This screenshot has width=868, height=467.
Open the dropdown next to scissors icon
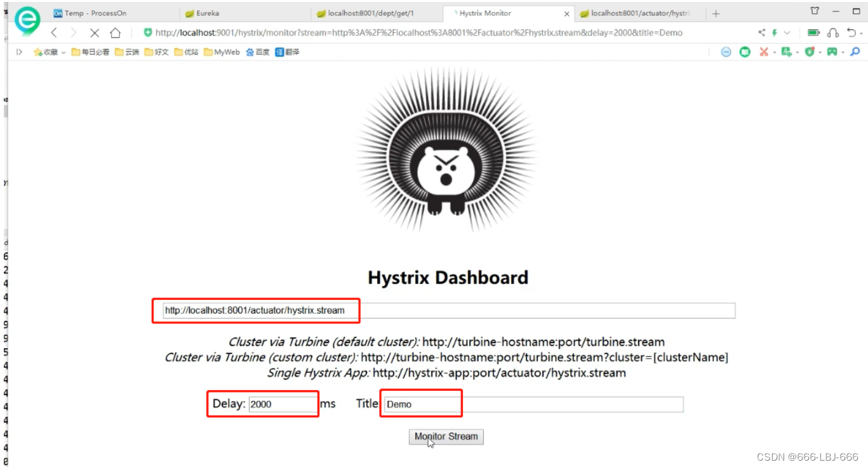click(x=774, y=53)
